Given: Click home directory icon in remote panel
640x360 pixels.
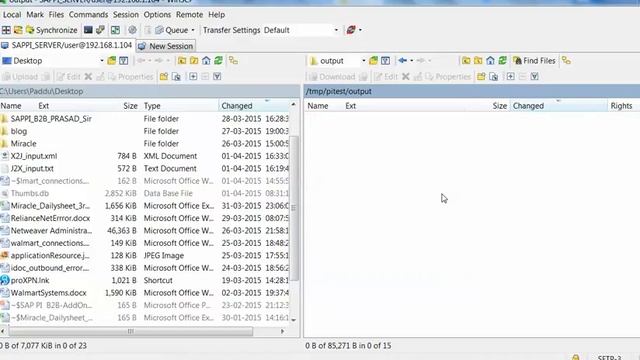Looking at the screenshot, I should [x=490, y=61].
